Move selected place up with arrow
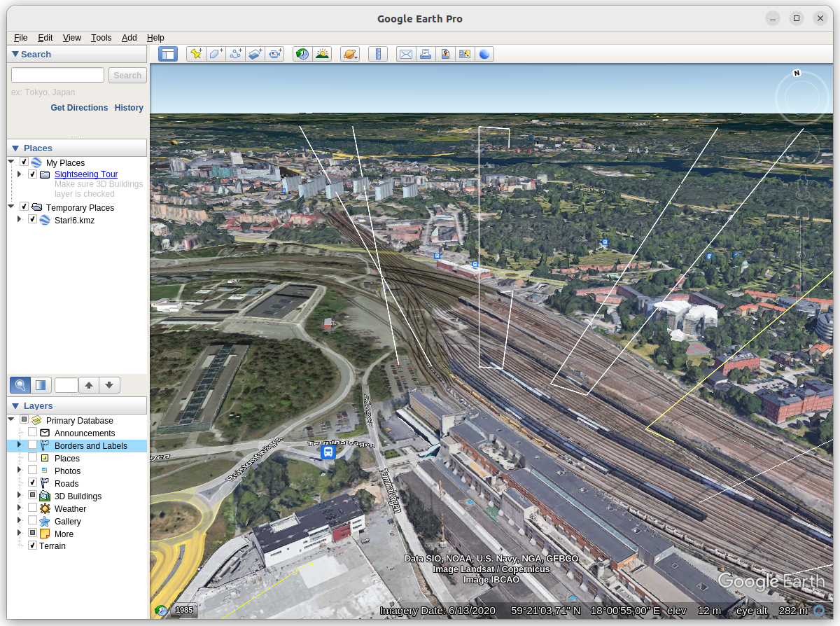The width and height of the screenshot is (840, 626). [89, 385]
